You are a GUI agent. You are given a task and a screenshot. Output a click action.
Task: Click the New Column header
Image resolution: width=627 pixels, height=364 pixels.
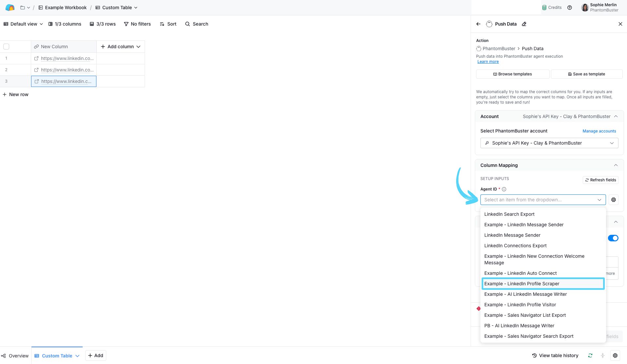click(64, 47)
